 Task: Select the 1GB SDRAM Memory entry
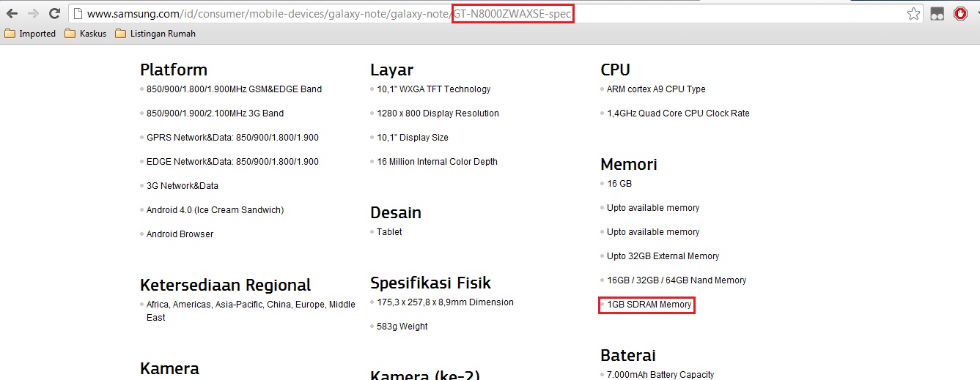(x=649, y=305)
